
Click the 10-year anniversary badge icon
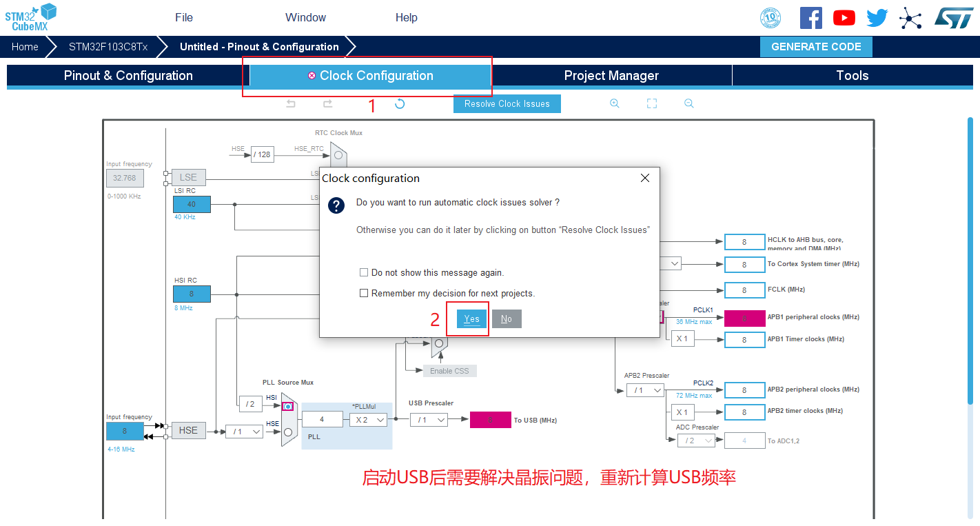point(770,18)
